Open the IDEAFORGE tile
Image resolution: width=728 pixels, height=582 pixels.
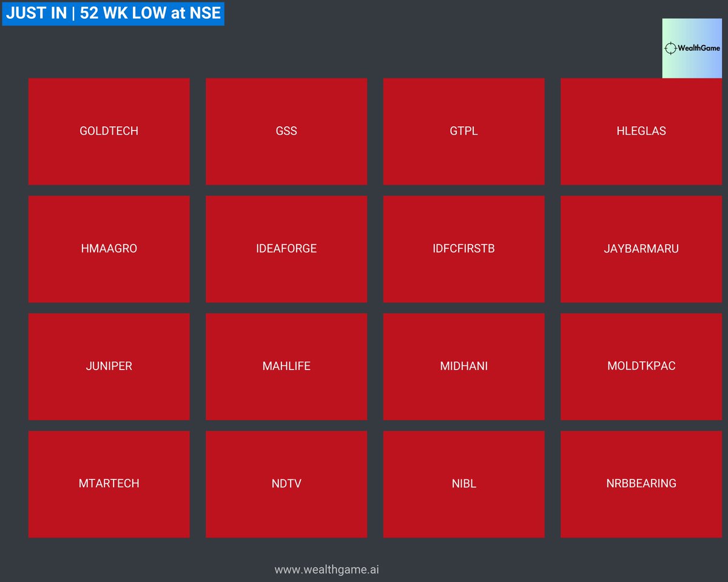point(286,249)
